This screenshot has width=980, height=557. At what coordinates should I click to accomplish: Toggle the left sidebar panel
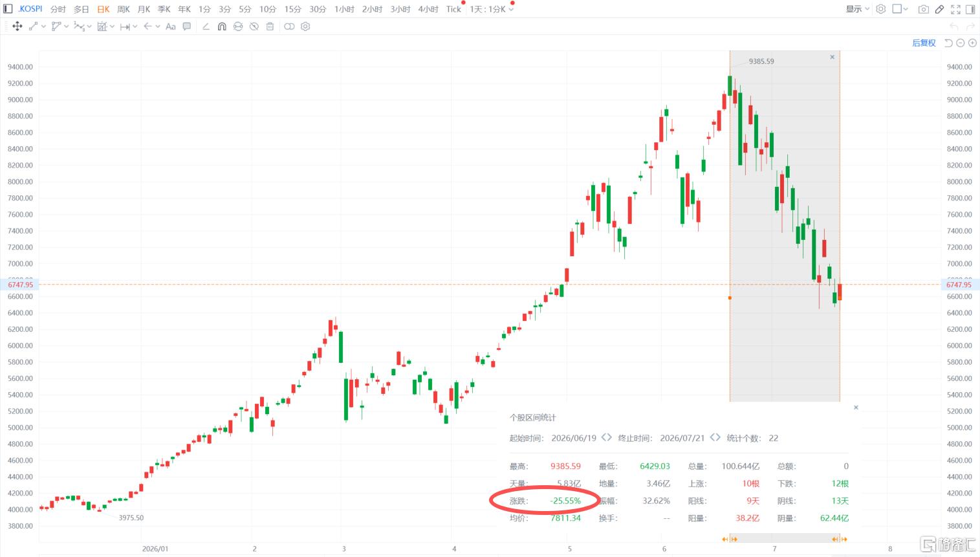point(8,9)
